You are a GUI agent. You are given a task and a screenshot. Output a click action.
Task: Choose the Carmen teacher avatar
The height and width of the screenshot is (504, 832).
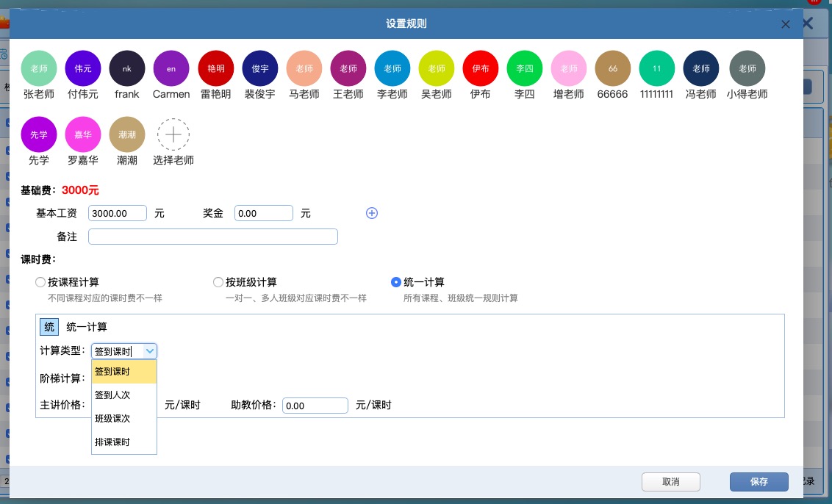click(x=171, y=68)
